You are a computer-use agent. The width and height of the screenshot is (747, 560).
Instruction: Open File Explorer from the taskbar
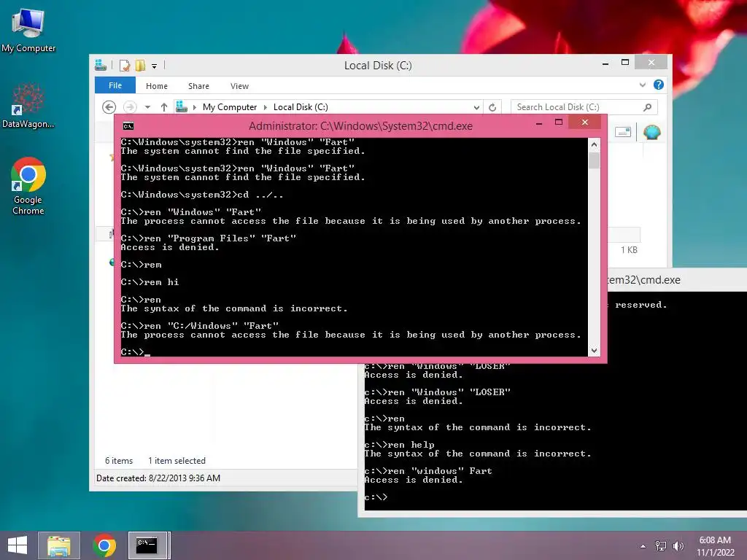click(59, 545)
